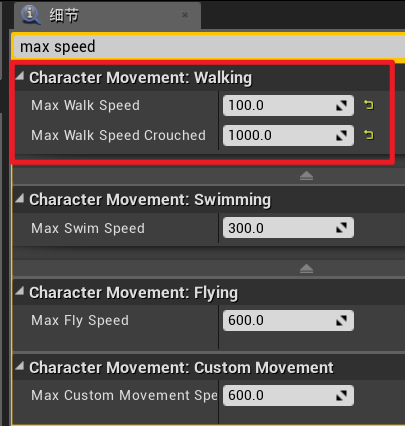Click the search box containing max speed
This screenshot has height=426, width=405.
[x=210, y=47]
